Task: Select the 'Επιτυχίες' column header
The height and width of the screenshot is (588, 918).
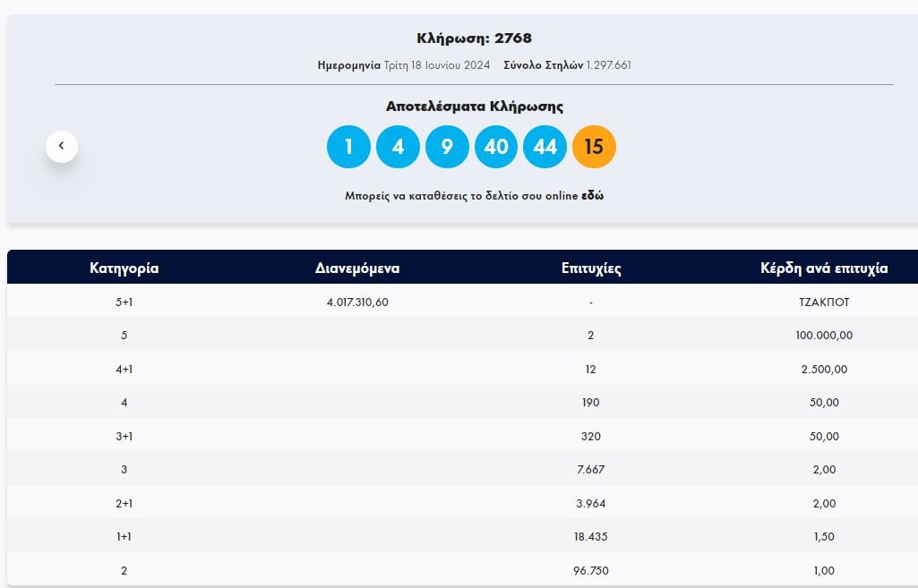Action: [591, 268]
